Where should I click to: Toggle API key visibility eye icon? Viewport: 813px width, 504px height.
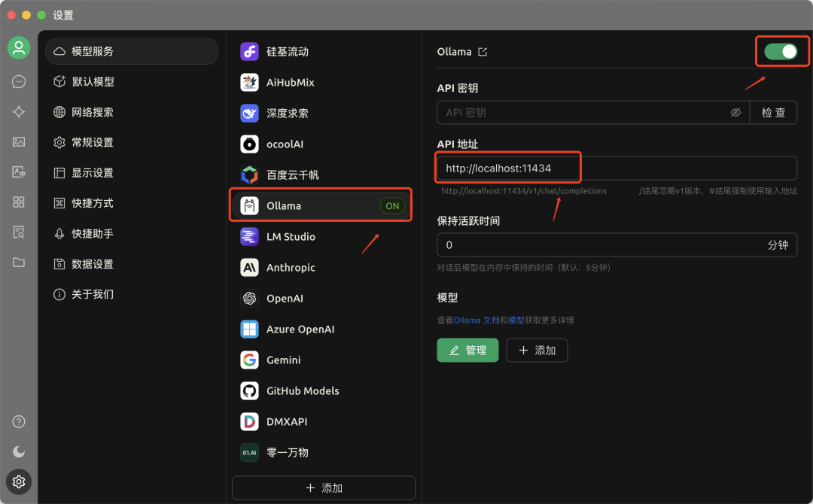(x=735, y=112)
